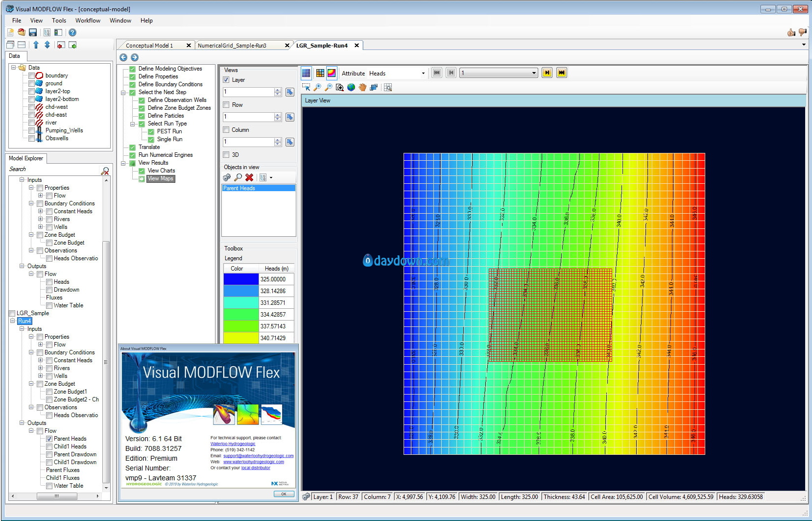Uncheck the Layer view checkbox
This screenshot has height=521, width=812.
[x=226, y=80]
